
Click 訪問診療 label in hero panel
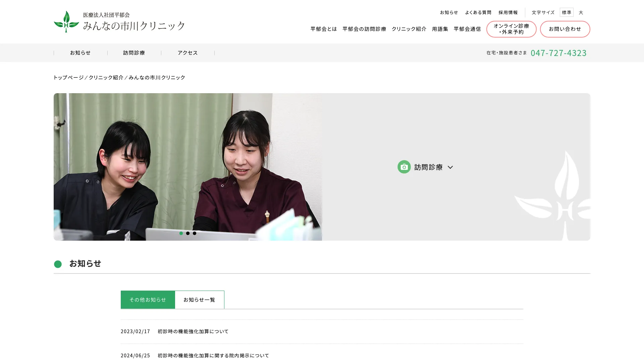click(x=428, y=167)
